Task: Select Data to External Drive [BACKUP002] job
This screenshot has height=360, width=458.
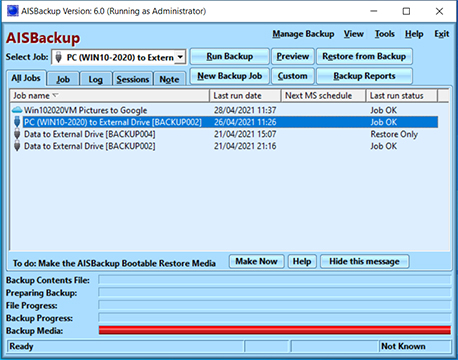Action: [89, 146]
